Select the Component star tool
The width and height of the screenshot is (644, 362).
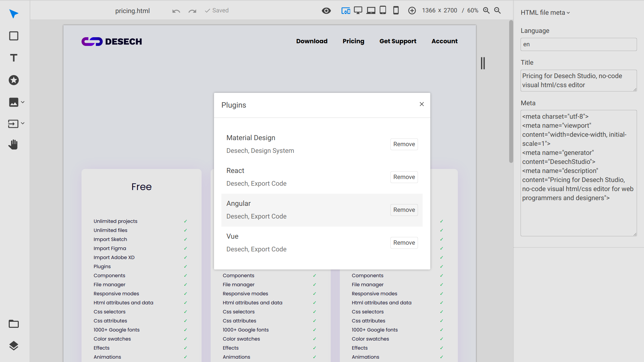pos(14,80)
